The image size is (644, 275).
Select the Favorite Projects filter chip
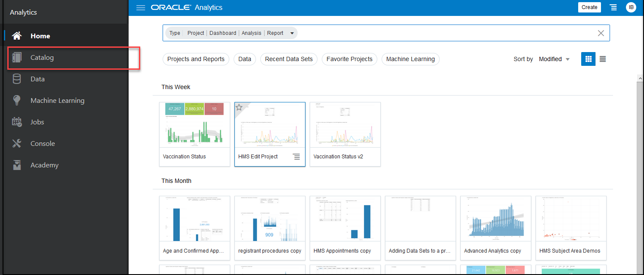pos(349,59)
